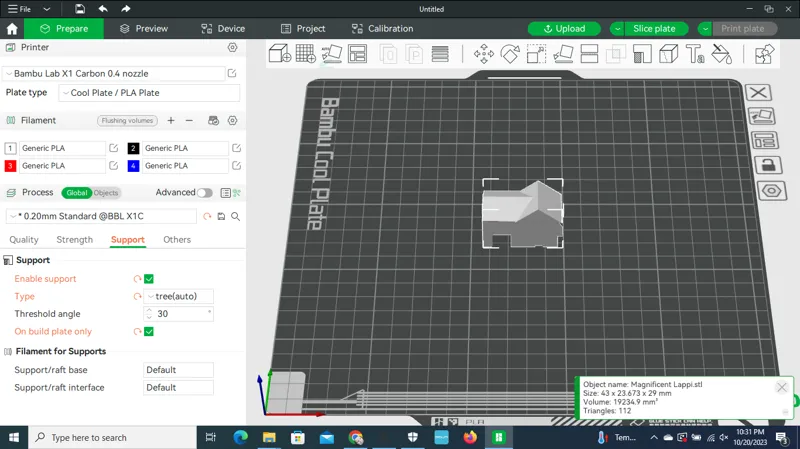This screenshot has height=449, width=800.
Task: Click the Slice plate button
Action: click(x=654, y=29)
